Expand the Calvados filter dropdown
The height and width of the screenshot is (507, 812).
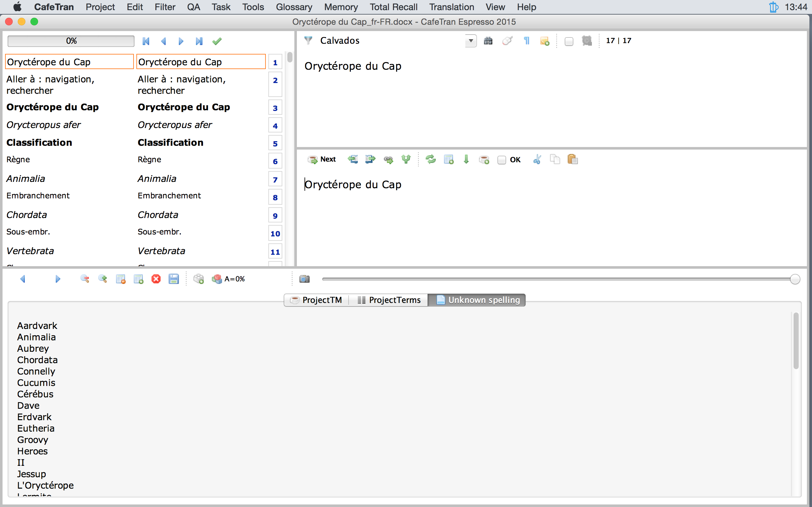[471, 41]
